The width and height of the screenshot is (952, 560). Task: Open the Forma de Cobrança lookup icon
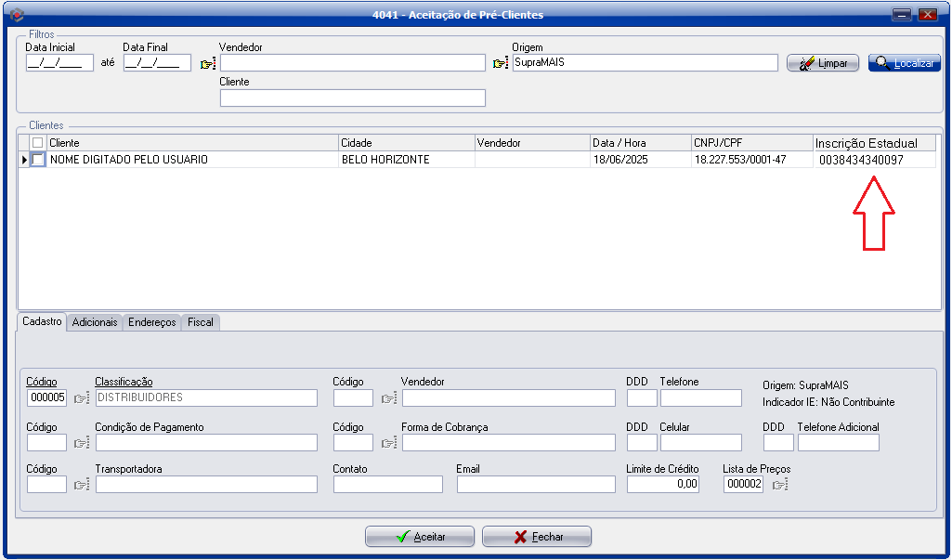[x=388, y=443]
